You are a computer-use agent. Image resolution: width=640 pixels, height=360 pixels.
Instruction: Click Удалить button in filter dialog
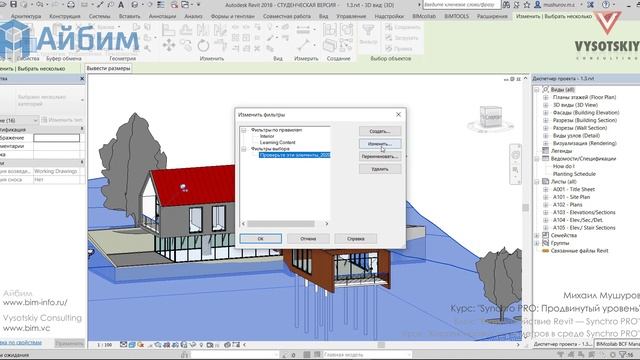380,169
